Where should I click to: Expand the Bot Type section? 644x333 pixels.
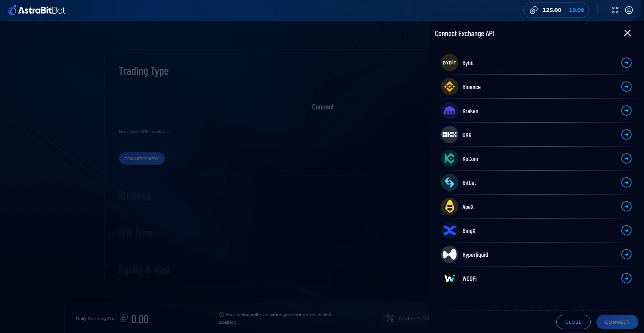click(x=135, y=233)
